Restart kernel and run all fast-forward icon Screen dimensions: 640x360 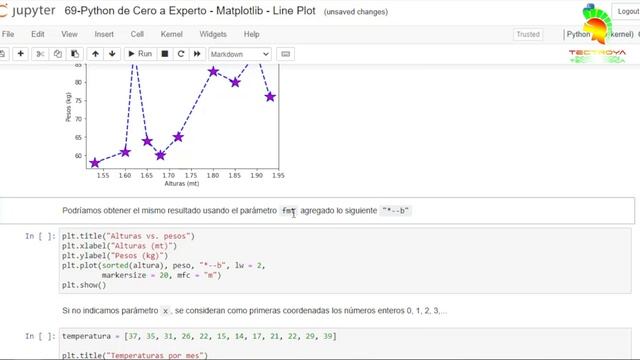pyautogui.click(x=197, y=54)
